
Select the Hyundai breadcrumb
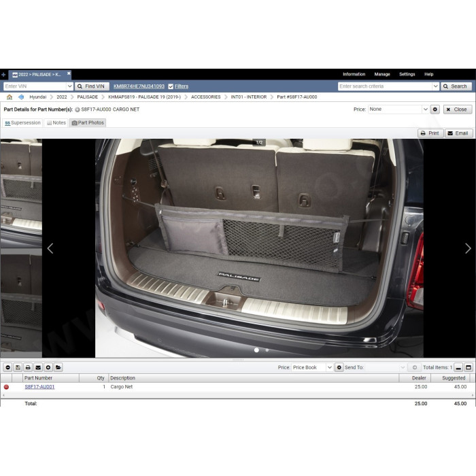[37, 97]
